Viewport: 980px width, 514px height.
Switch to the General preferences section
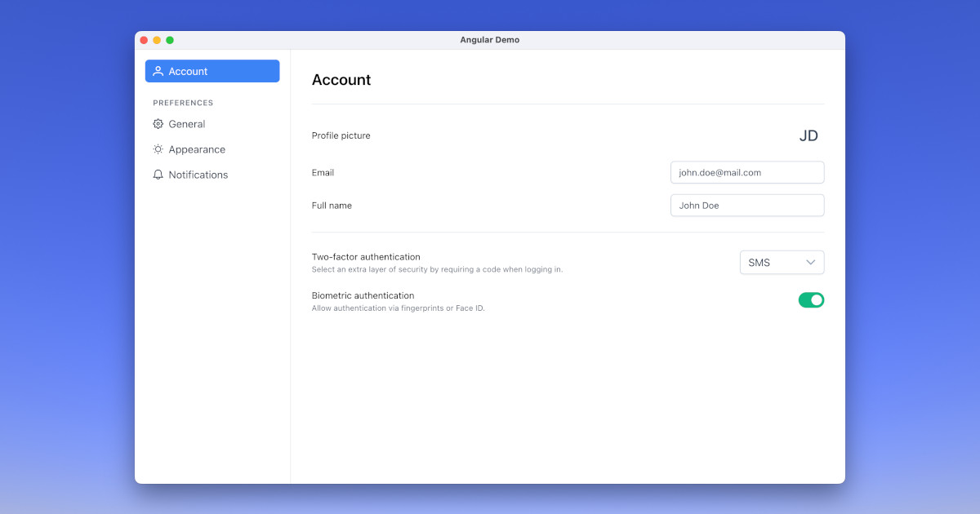(187, 123)
